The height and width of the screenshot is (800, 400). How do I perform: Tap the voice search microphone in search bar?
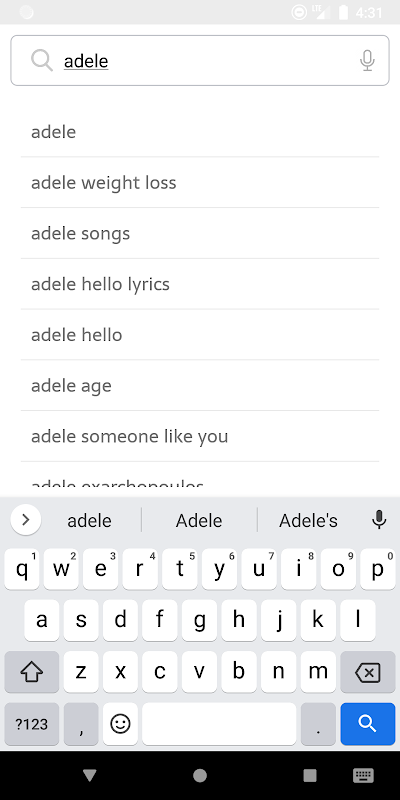point(367,61)
